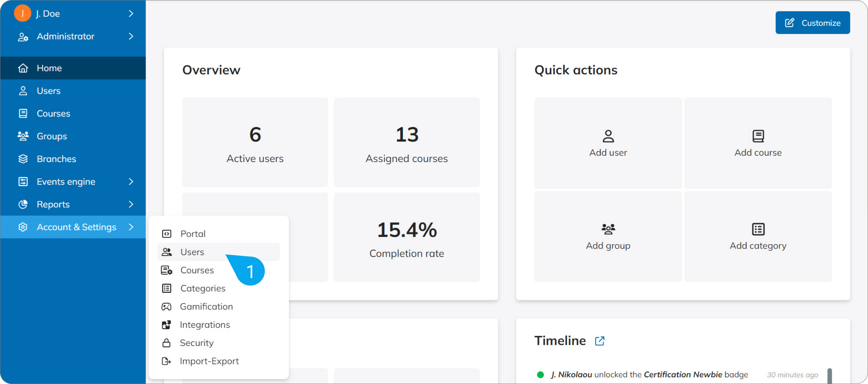
Task: Open Groups from the sidebar
Action: click(x=73, y=136)
